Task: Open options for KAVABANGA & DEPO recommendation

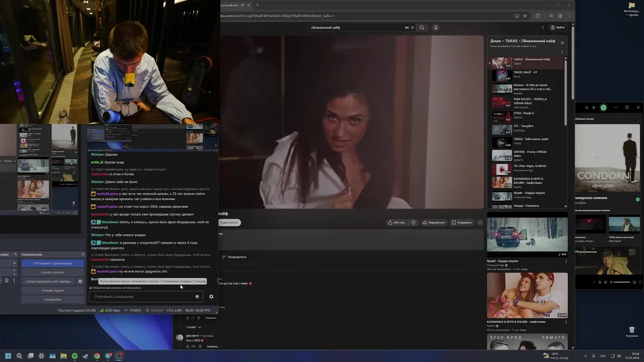Action: point(566,322)
